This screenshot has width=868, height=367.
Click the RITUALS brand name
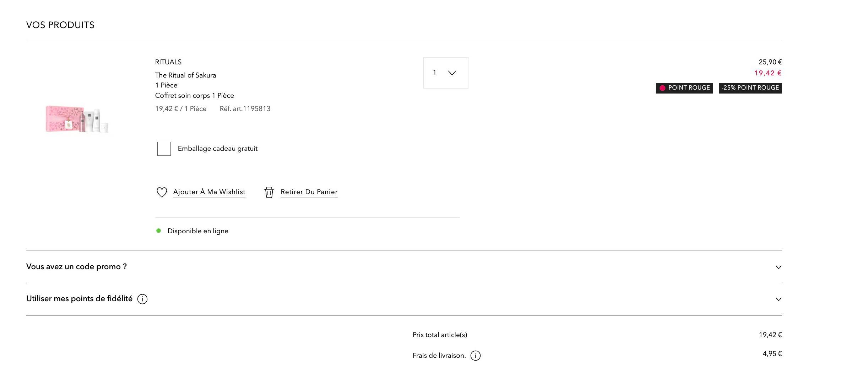tap(168, 62)
